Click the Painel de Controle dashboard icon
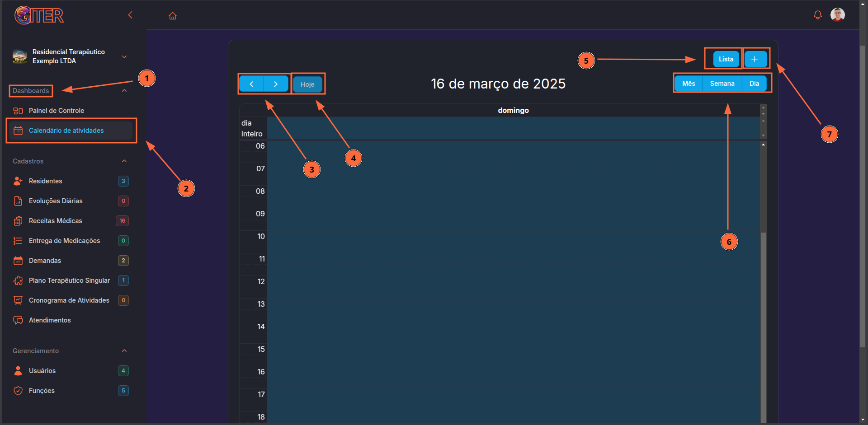Image resolution: width=868 pixels, height=425 pixels. coord(18,111)
